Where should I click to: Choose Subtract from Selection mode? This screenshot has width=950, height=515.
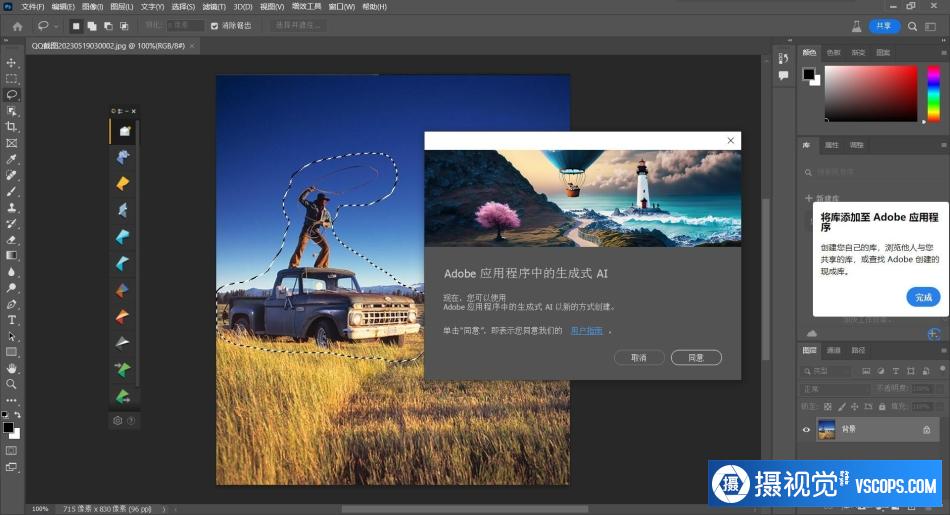[108, 26]
